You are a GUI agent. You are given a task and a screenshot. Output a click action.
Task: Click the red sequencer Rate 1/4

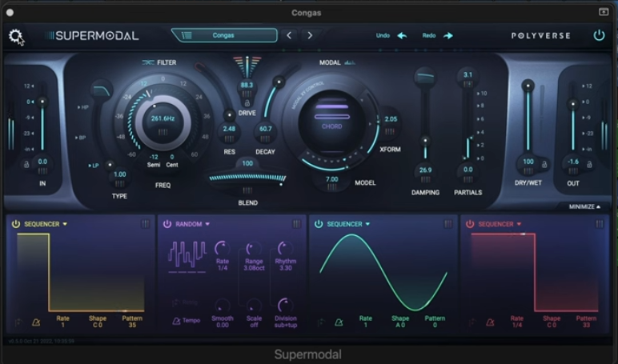point(516,322)
